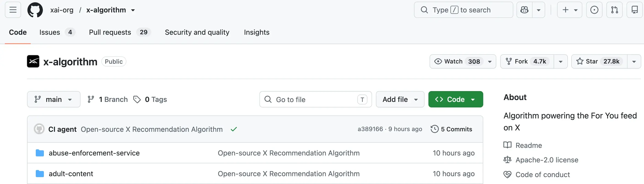Open the green Code dropdown
The height and width of the screenshot is (184, 644).
click(x=455, y=100)
